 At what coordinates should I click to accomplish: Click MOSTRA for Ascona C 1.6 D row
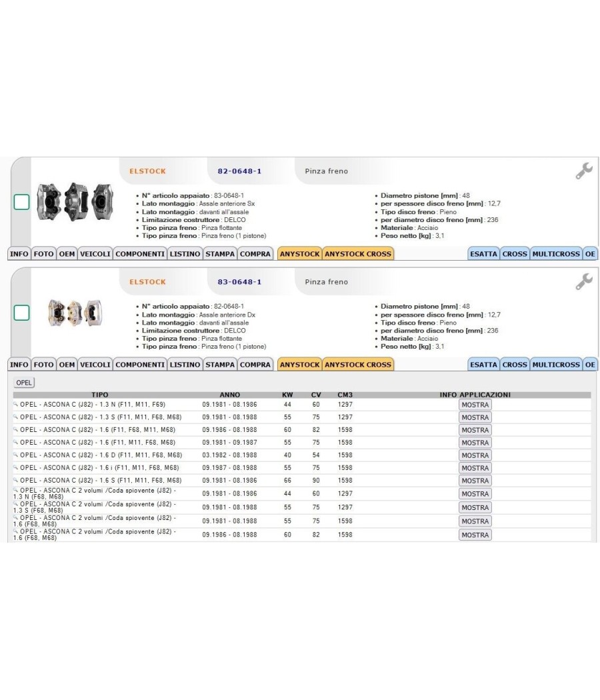pyautogui.click(x=475, y=455)
